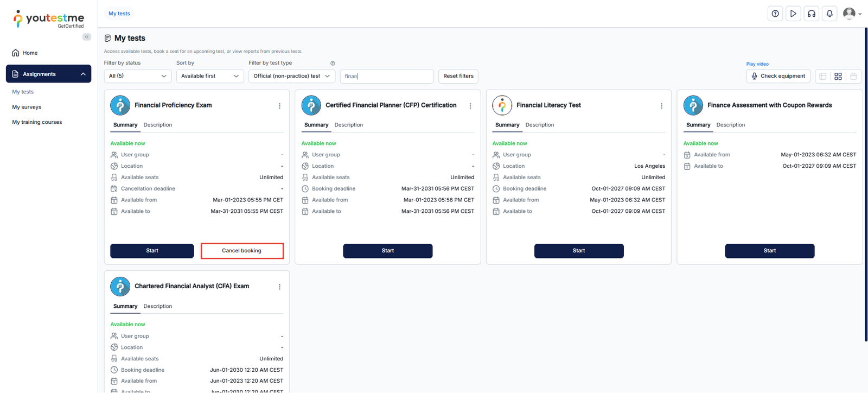The image size is (868, 393).
Task: Open the help question mark icon
Action: coord(775,14)
